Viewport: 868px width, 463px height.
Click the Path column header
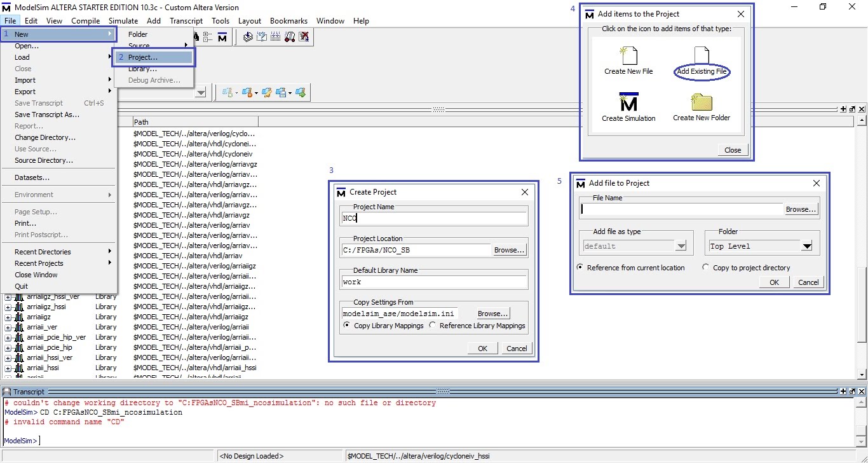coord(194,121)
